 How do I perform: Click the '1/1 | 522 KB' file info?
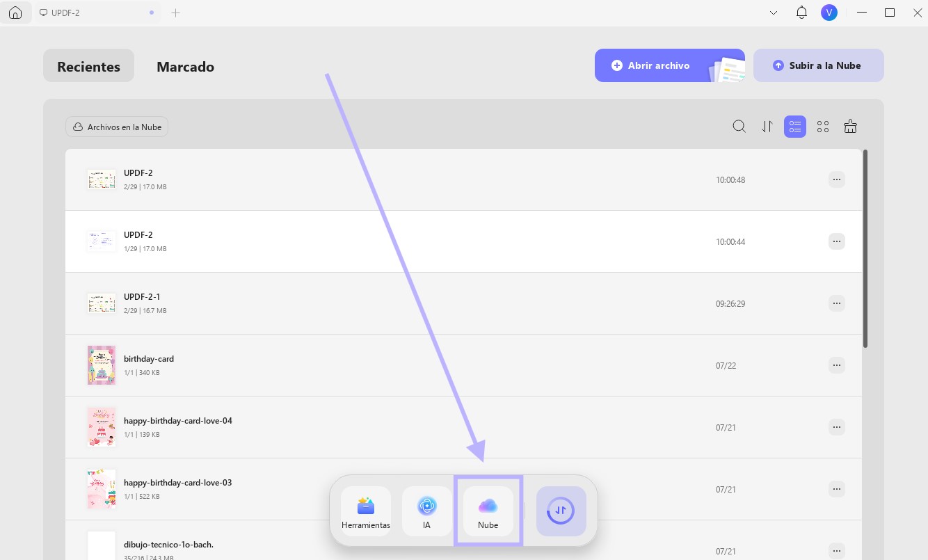[x=142, y=497]
